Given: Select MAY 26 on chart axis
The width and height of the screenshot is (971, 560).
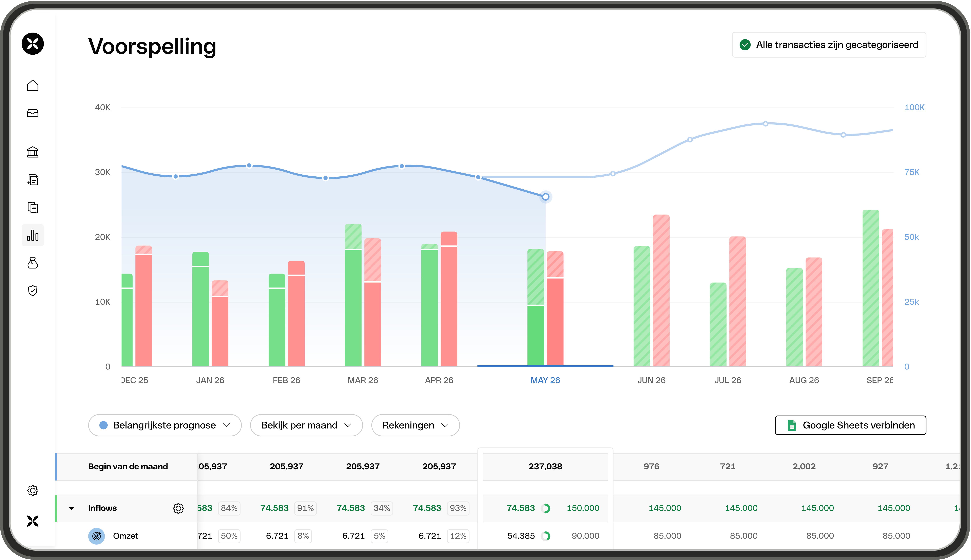Looking at the screenshot, I should (545, 380).
